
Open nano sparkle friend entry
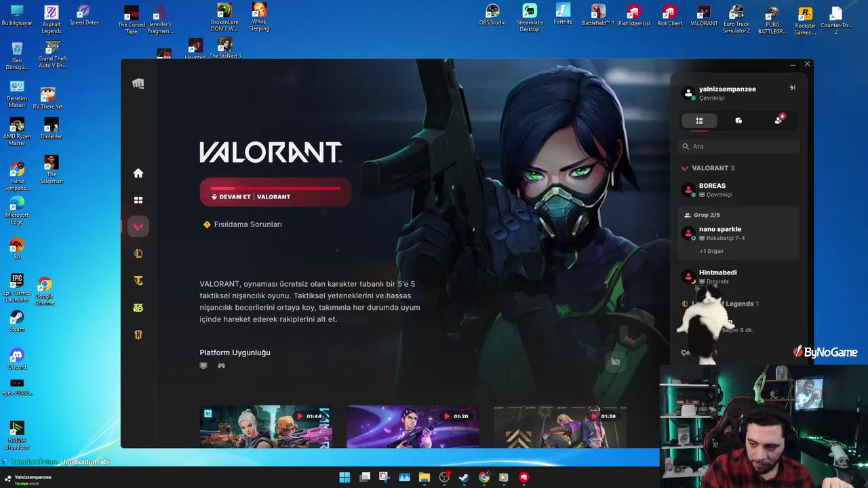(x=739, y=233)
